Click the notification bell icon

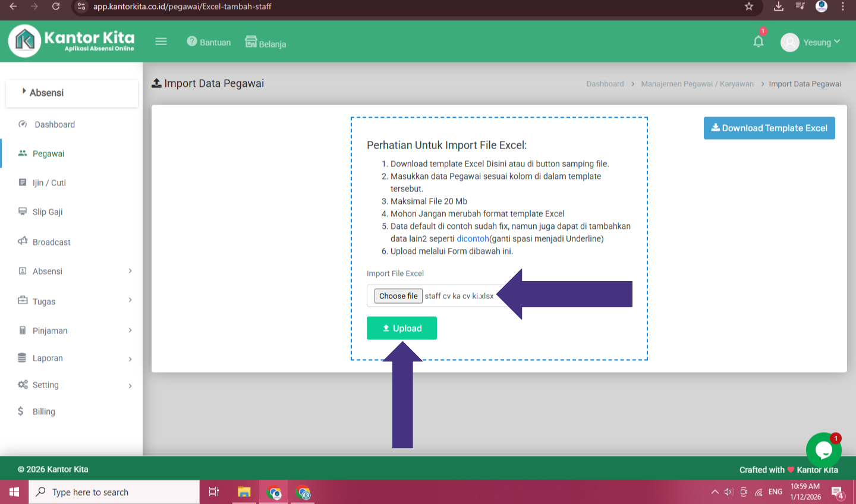point(758,42)
